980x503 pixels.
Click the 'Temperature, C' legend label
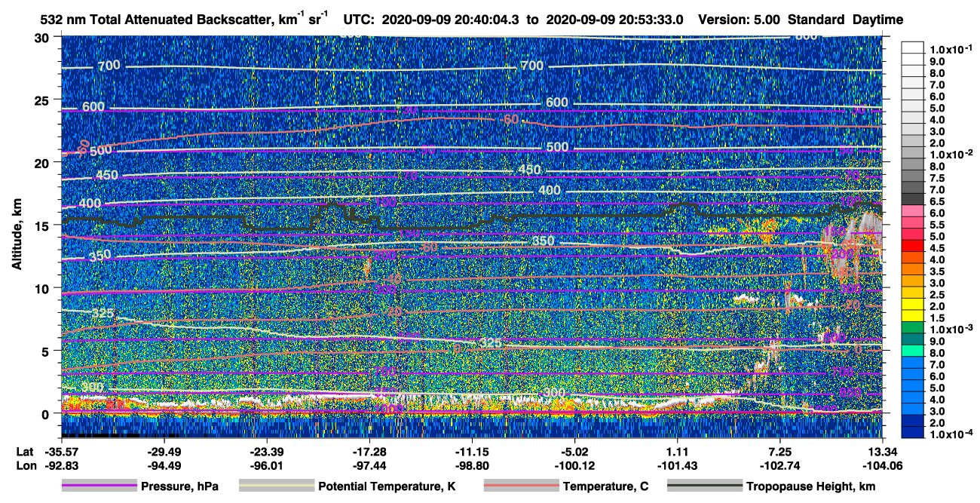coord(605,486)
